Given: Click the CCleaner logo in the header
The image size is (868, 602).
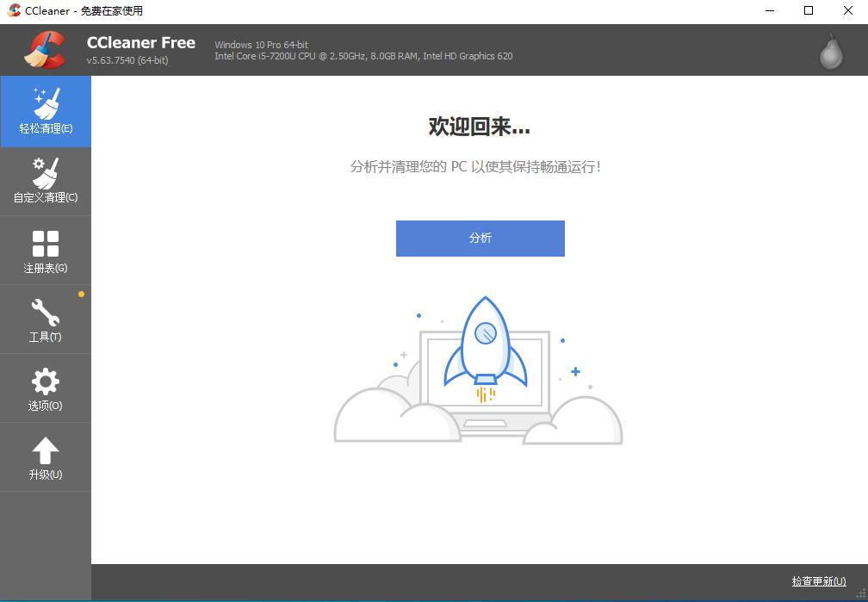Looking at the screenshot, I should tap(45, 50).
